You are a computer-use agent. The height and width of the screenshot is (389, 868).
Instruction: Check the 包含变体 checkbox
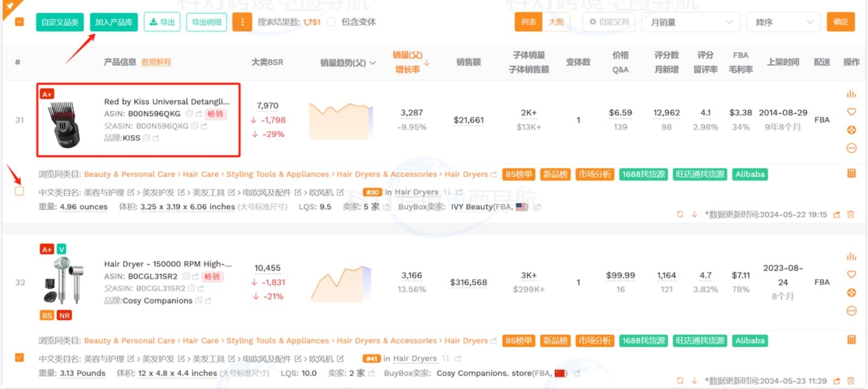click(331, 22)
